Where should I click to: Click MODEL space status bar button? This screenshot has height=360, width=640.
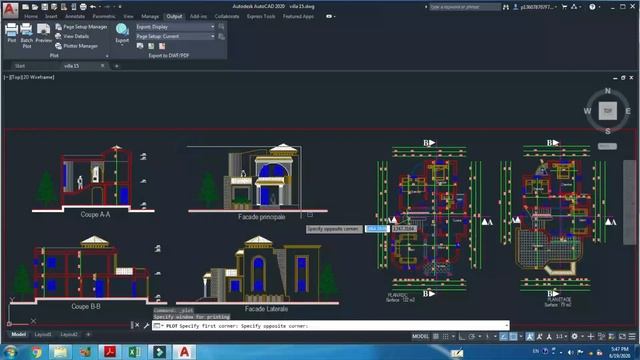click(x=420, y=336)
